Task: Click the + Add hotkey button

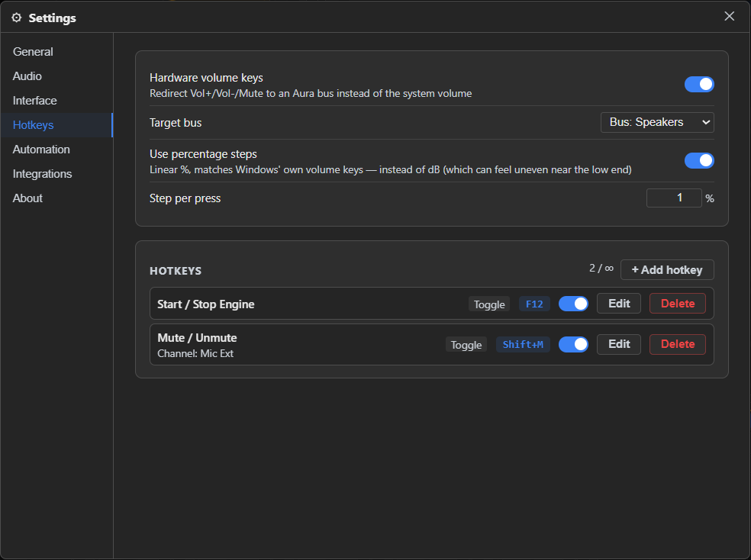Action: coord(667,270)
